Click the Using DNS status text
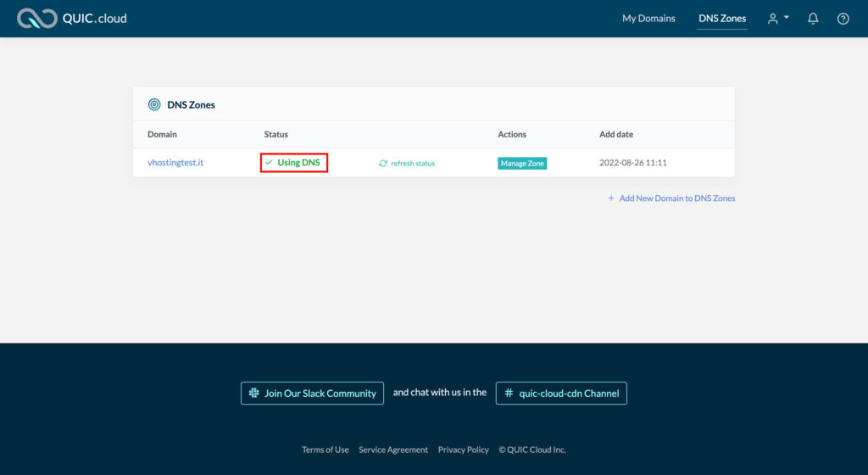 [x=298, y=162]
